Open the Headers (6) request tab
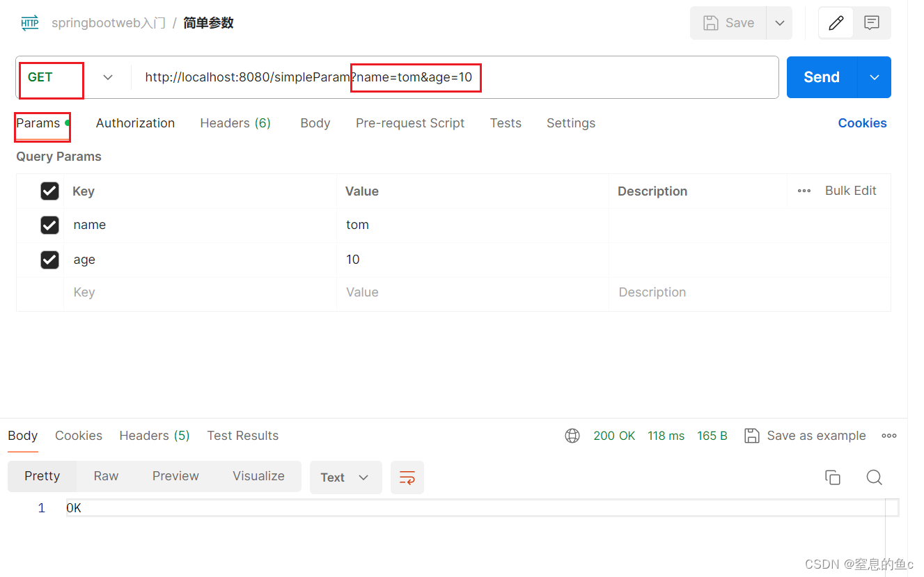Screen dimensions: 924x577 point(235,123)
